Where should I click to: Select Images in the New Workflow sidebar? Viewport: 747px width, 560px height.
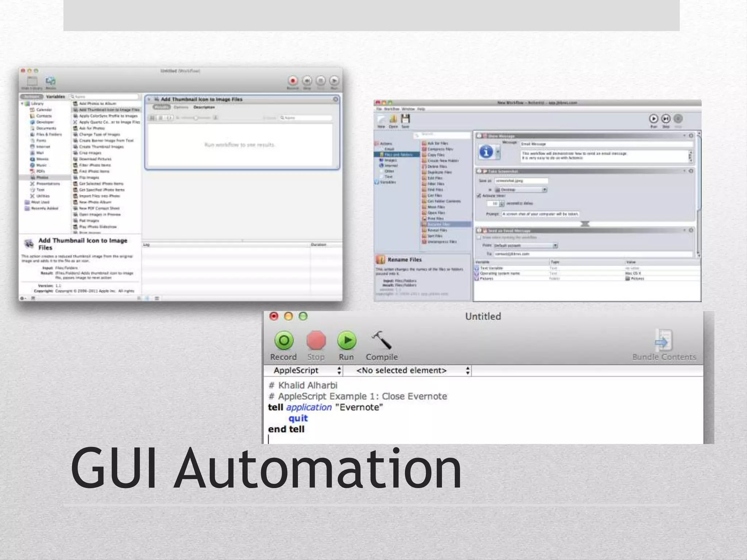(389, 160)
